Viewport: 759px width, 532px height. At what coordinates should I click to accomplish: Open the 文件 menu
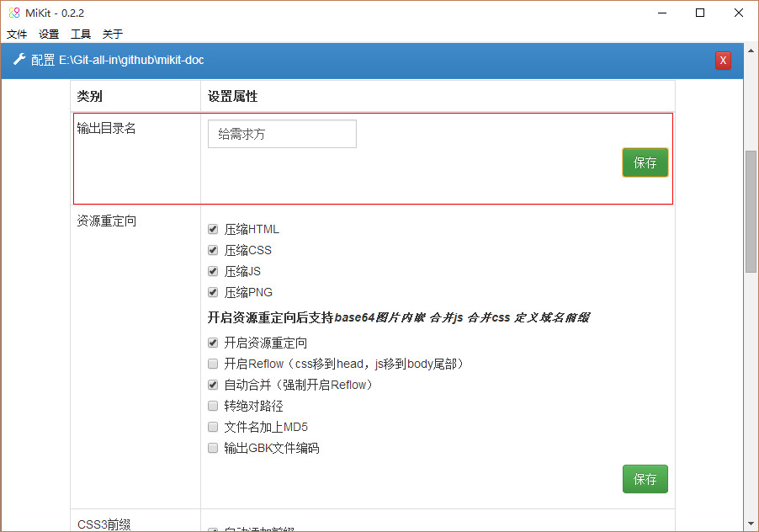[17, 34]
